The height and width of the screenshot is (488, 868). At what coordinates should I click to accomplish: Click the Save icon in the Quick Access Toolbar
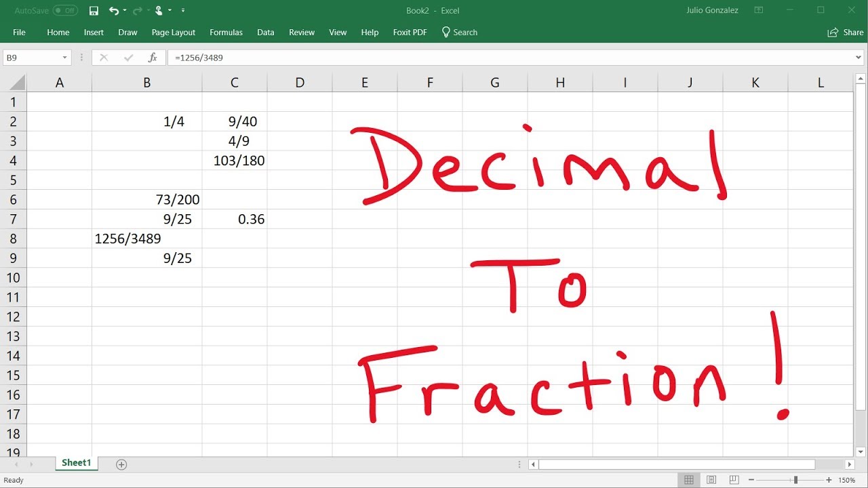(x=94, y=11)
